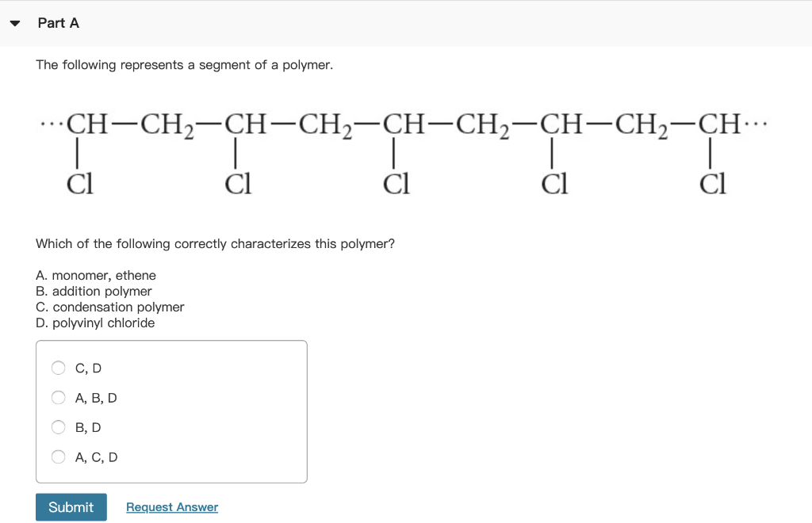Click the unselected radio beside 'C, D'
812x523 pixels.
(x=58, y=368)
